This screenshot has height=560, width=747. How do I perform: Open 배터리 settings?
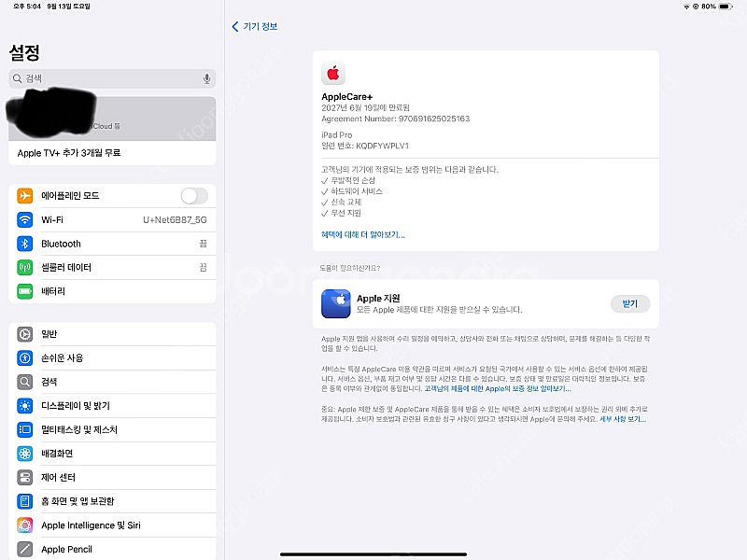pos(112,291)
